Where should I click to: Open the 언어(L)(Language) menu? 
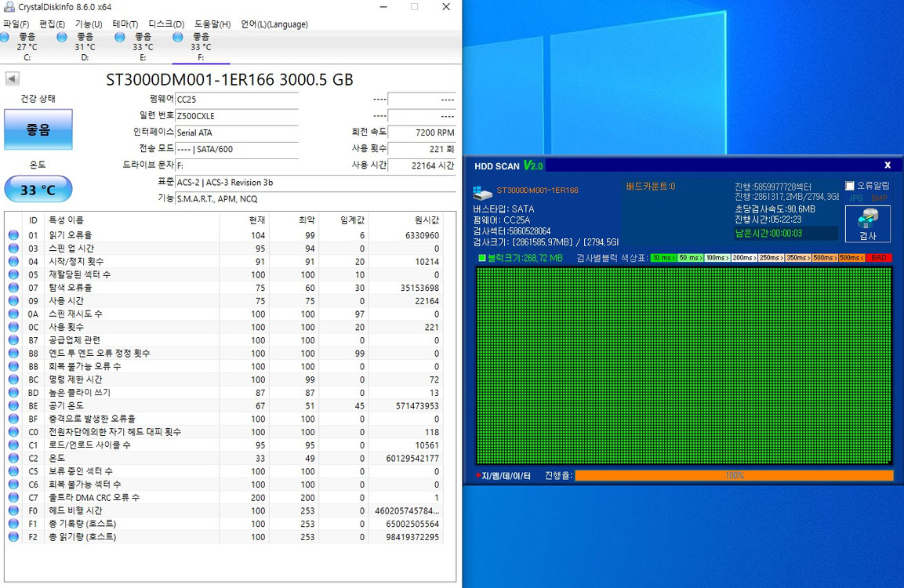tap(274, 24)
